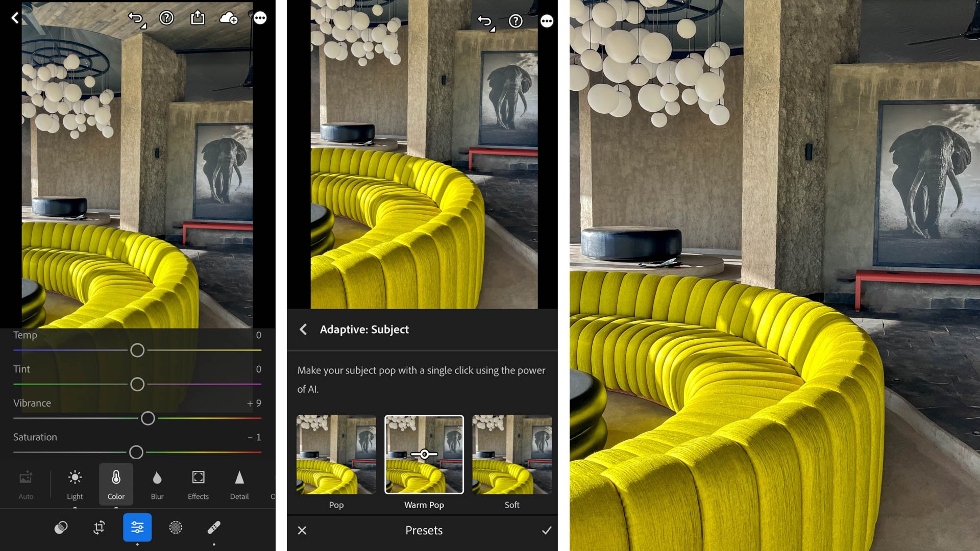Select the Soft preset option
This screenshot has width=980, height=551.
click(511, 454)
